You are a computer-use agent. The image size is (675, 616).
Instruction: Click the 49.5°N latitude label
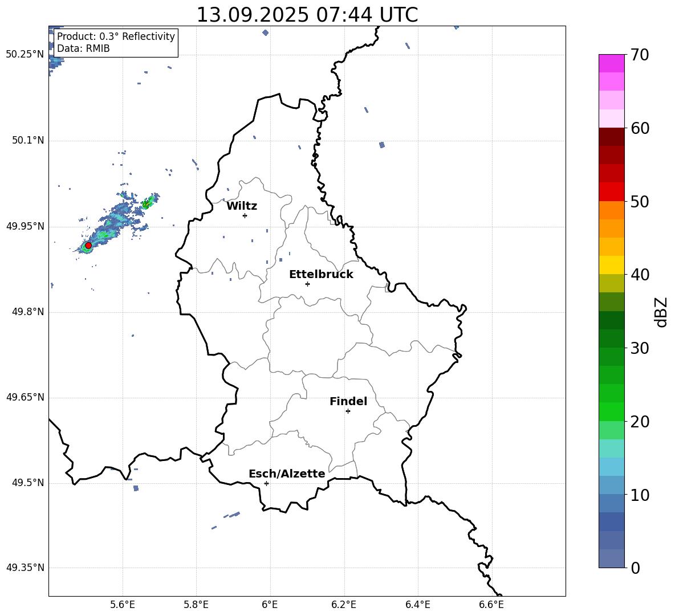28,483
